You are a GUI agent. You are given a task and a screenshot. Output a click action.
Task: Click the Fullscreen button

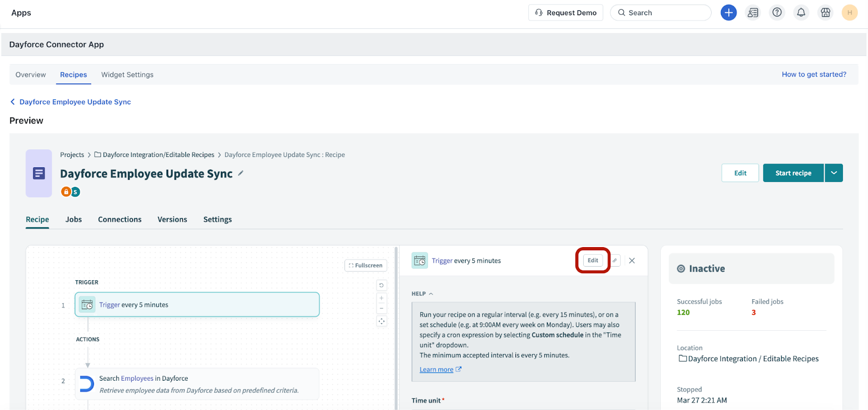tap(366, 266)
